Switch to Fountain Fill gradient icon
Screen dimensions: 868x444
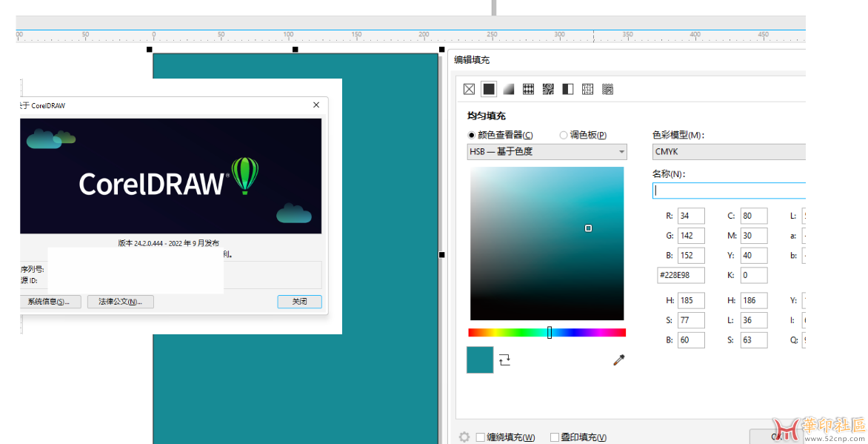[509, 89]
